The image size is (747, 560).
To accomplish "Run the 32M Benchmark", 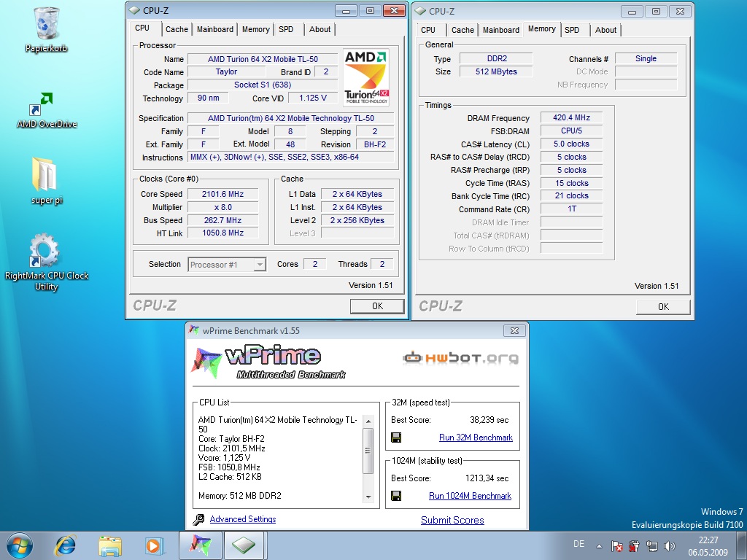I will (x=476, y=437).
